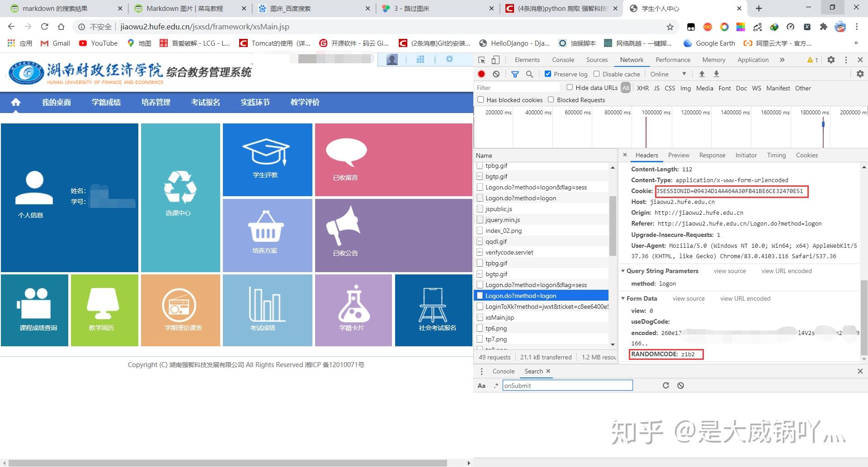
Task: Switch to the Sources tab
Action: [597, 60]
